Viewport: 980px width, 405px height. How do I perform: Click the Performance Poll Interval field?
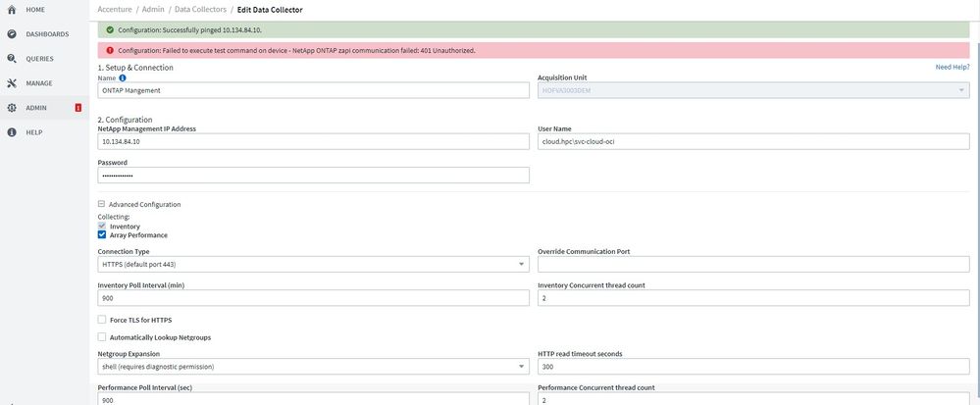314,399
